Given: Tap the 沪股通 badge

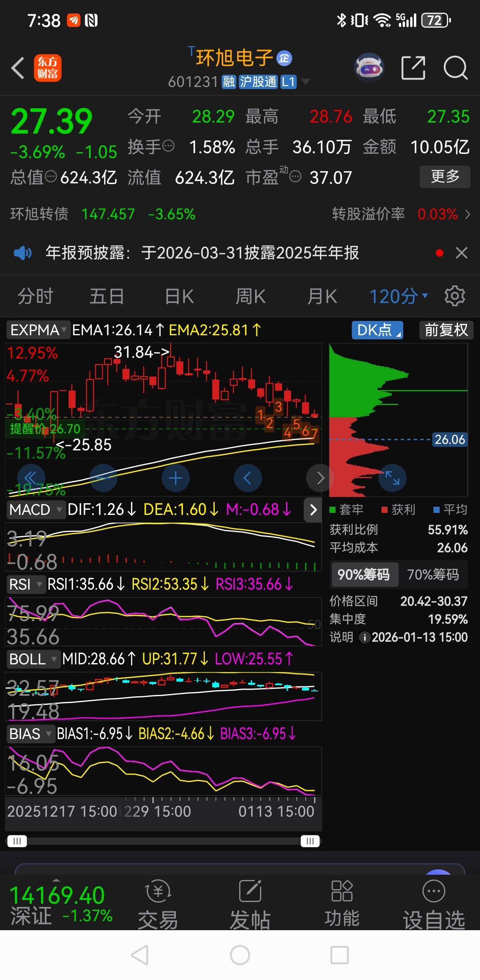Looking at the screenshot, I should pyautogui.click(x=258, y=82).
